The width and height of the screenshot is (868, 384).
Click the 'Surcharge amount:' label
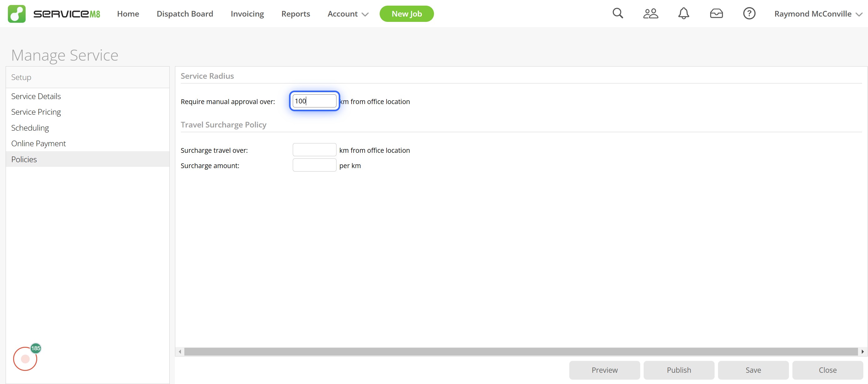click(x=210, y=166)
